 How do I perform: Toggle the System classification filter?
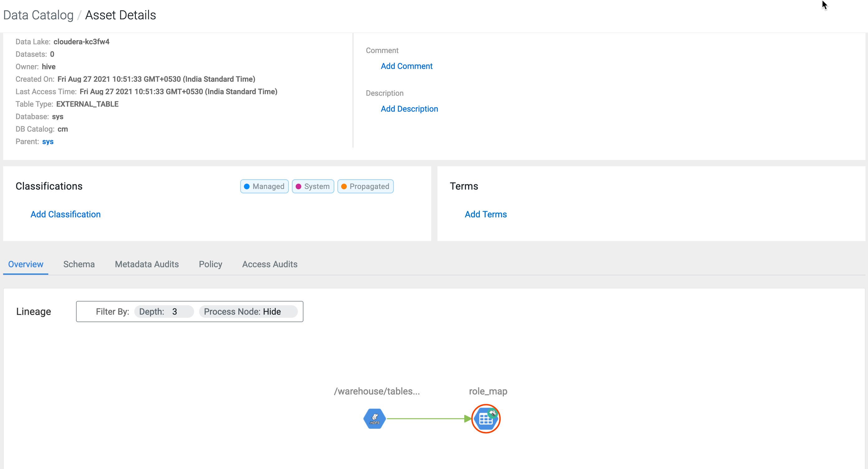click(x=313, y=186)
